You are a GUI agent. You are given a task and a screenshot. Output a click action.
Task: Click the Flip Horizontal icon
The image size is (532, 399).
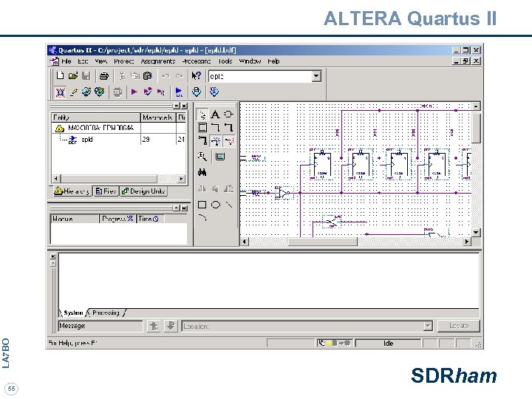(202, 188)
